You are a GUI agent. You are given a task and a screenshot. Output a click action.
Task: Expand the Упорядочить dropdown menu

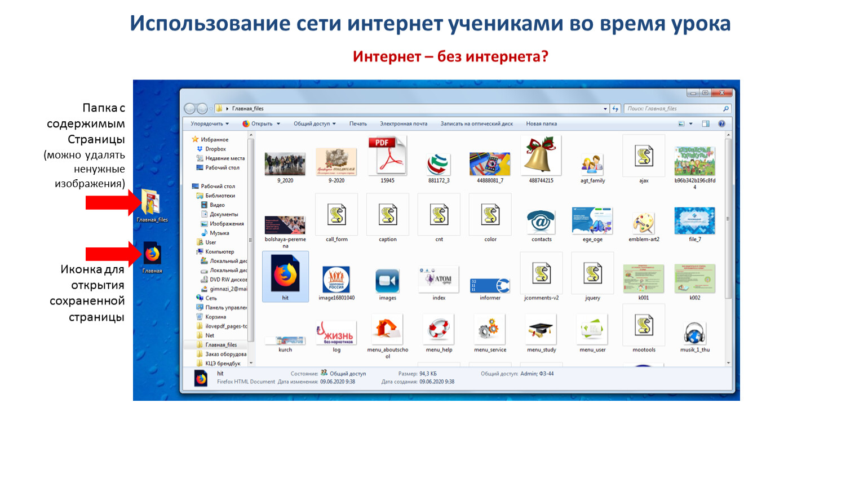(x=210, y=124)
